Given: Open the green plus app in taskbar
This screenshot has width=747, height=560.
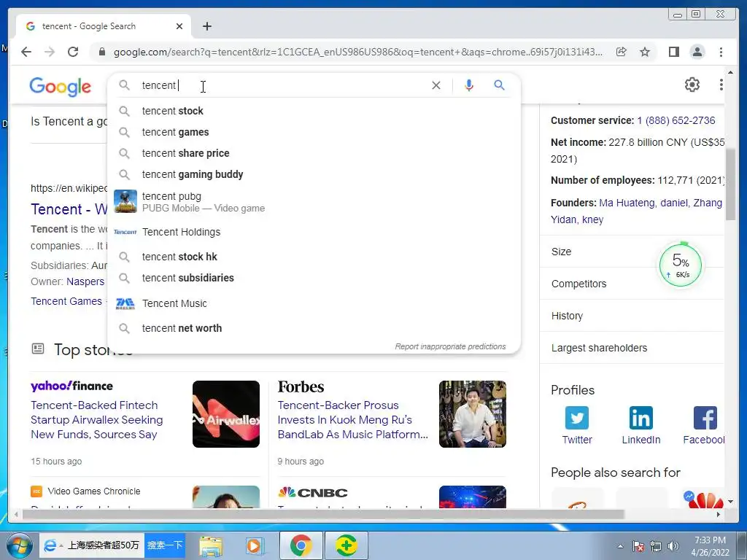Looking at the screenshot, I should point(347,545).
